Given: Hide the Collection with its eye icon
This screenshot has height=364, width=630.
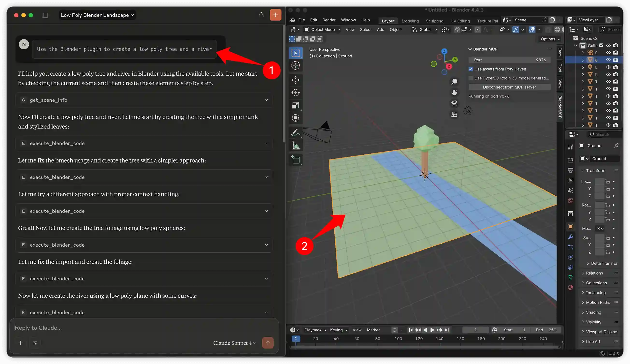Looking at the screenshot, I should pyautogui.click(x=608, y=45).
